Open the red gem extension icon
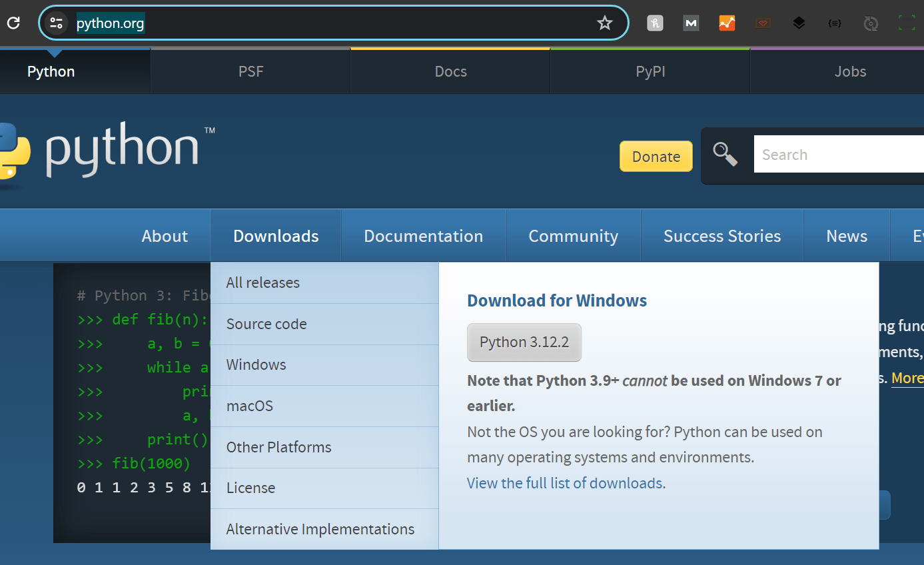Screen dimensions: 924x565 coord(763,23)
